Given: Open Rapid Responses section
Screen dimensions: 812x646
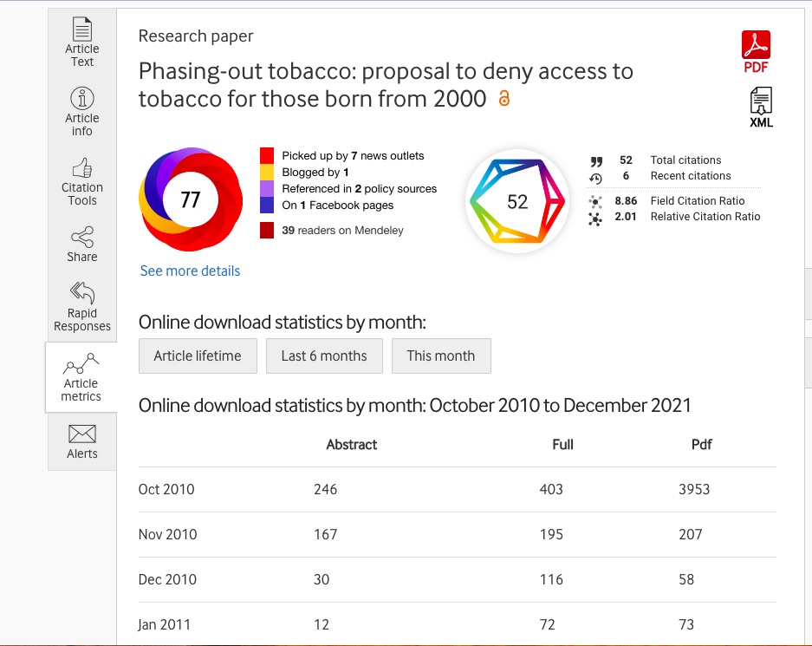Looking at the screenshot, I should point(82,306).
